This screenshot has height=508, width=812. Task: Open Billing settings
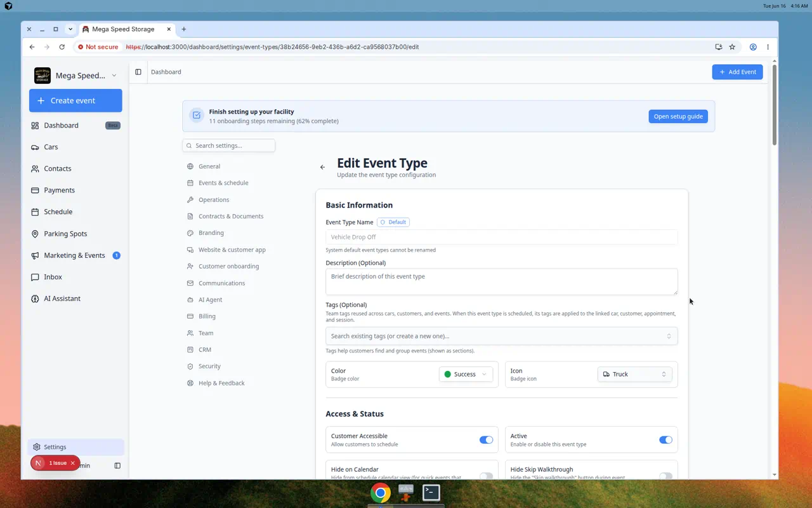click(207, 316)
